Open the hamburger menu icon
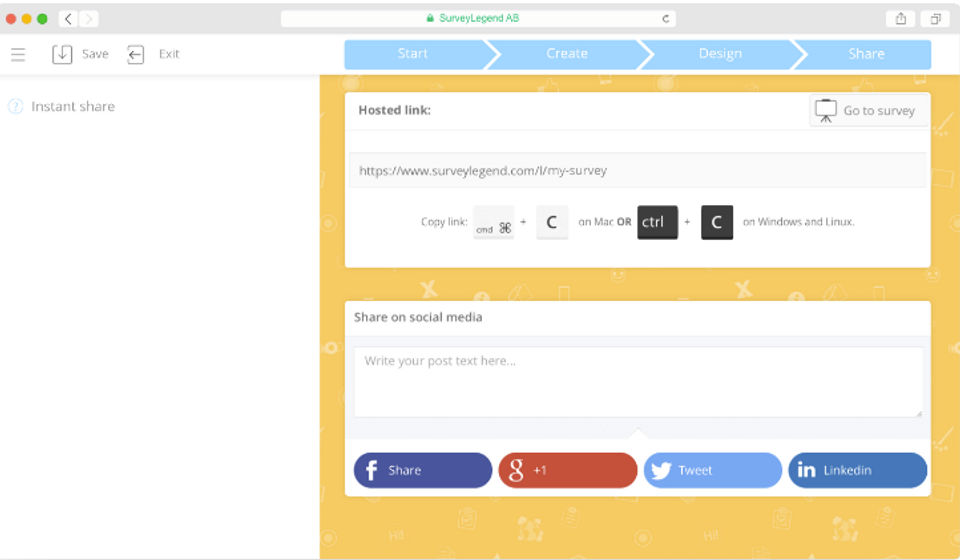Viewport: 960px width, 560px height. [18, 54]
